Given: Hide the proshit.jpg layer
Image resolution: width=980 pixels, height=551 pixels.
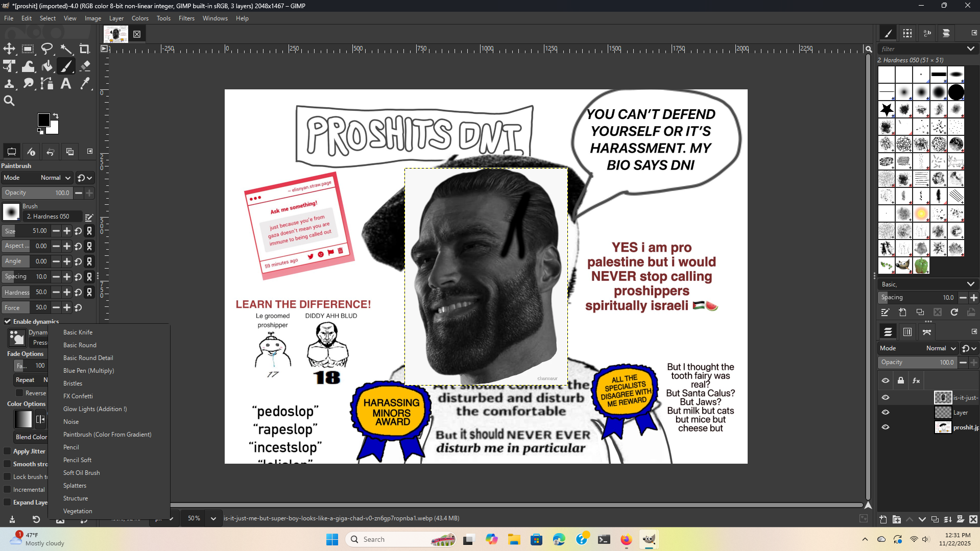Looking at the screenshot, I should tap(886, 427).
